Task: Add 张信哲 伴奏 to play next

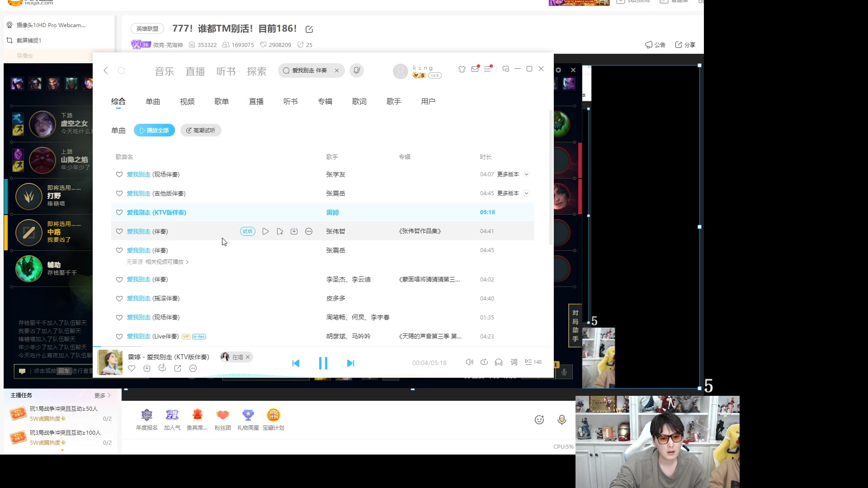Action: tap(280, 231)
